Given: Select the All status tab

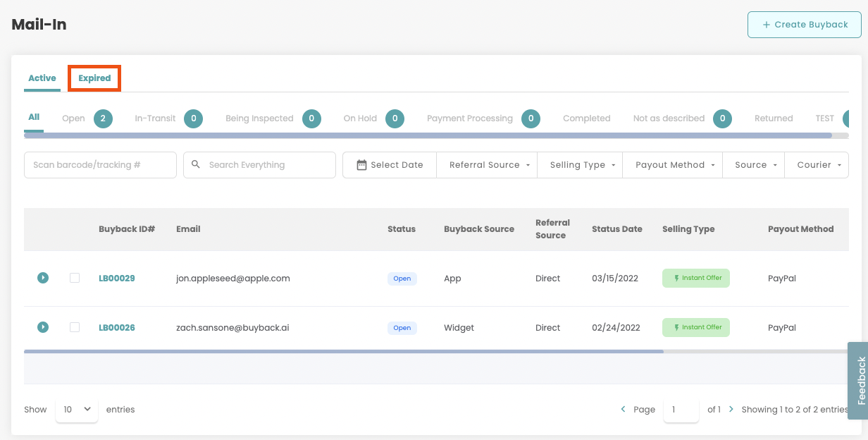Looking at the screenshot, I should tap(34, 117).
